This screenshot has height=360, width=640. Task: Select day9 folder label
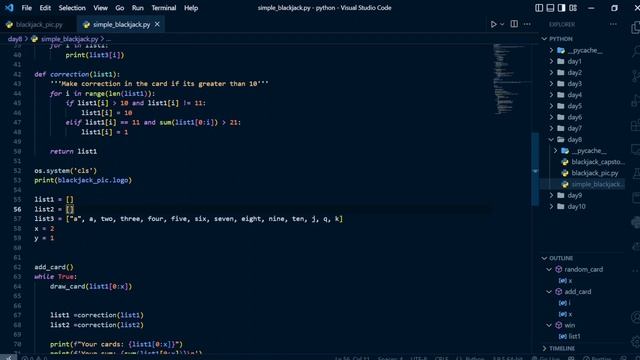pyautogui.click(x=574, y=195)
